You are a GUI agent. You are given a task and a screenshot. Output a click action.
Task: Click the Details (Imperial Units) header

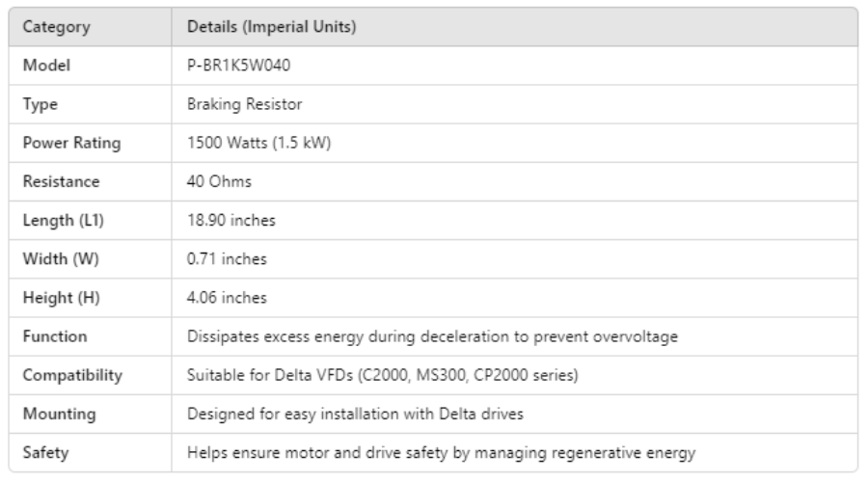pos(271,26)
